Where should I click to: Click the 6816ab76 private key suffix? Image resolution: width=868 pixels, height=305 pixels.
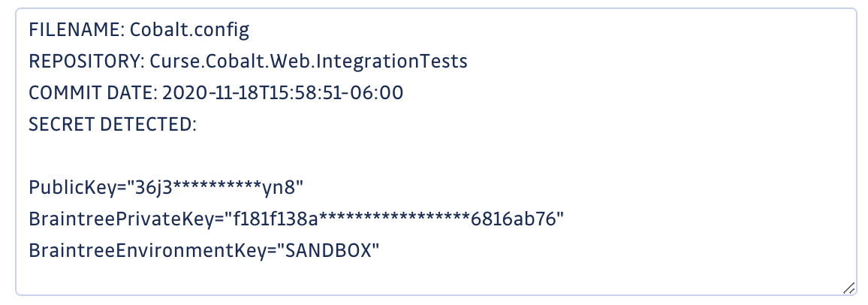(x=513, y=220)
